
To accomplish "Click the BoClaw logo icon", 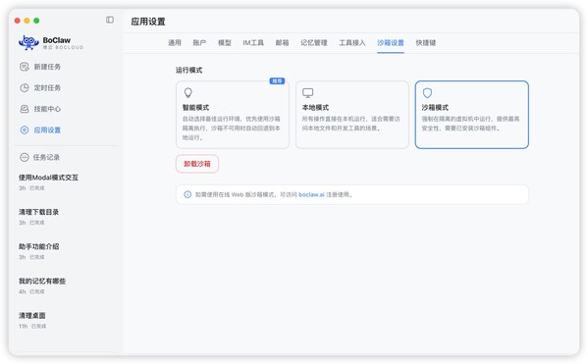I will (28, 42).
